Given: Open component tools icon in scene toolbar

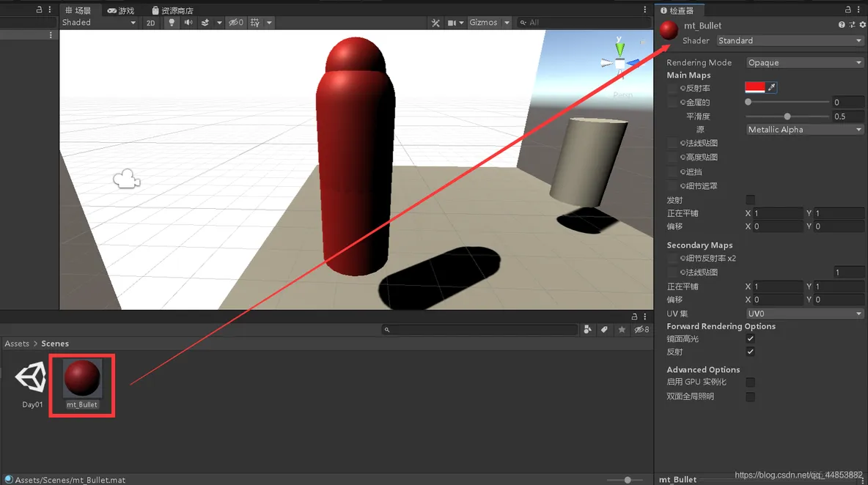Looking at the screenshot, I should coord(435,23).
